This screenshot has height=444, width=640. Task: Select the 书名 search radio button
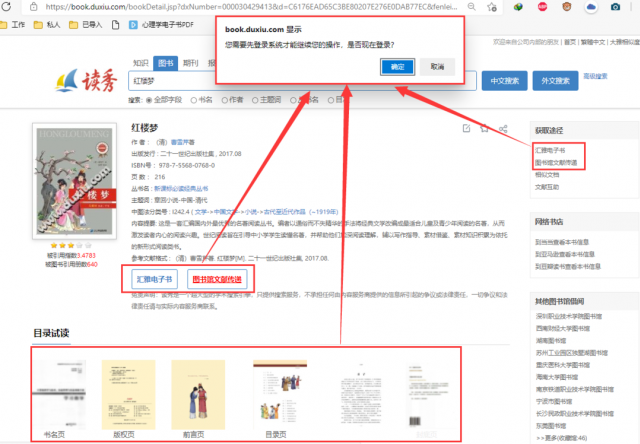click(x=194, y=100)
